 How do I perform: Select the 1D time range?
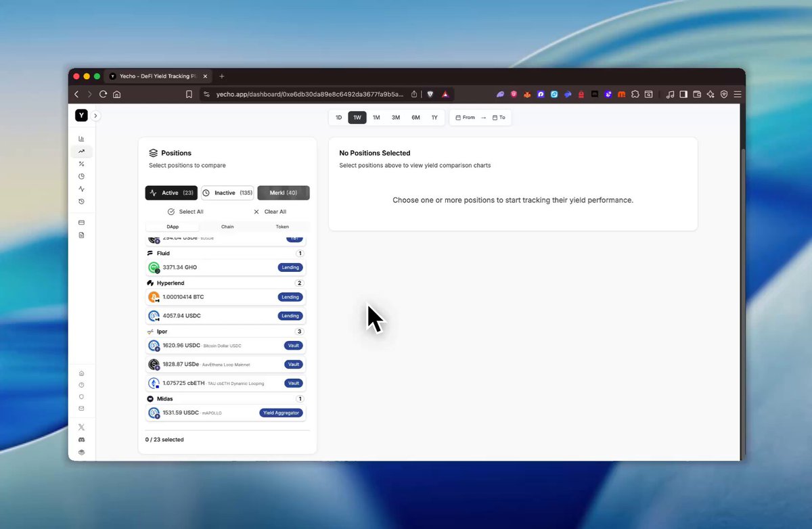tap(338, 118)
